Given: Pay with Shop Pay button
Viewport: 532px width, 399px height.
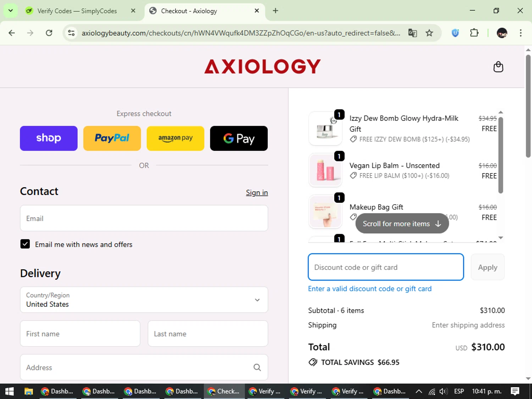Looking at the screenshot, I should 49,138.
